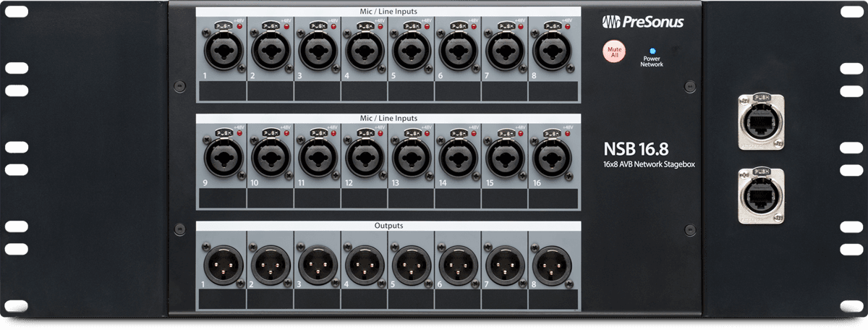This screenshot has height=330, width=868.
Task: Click the Mic/Line combo jack for input 9
Action: click(x=222, y=159)
